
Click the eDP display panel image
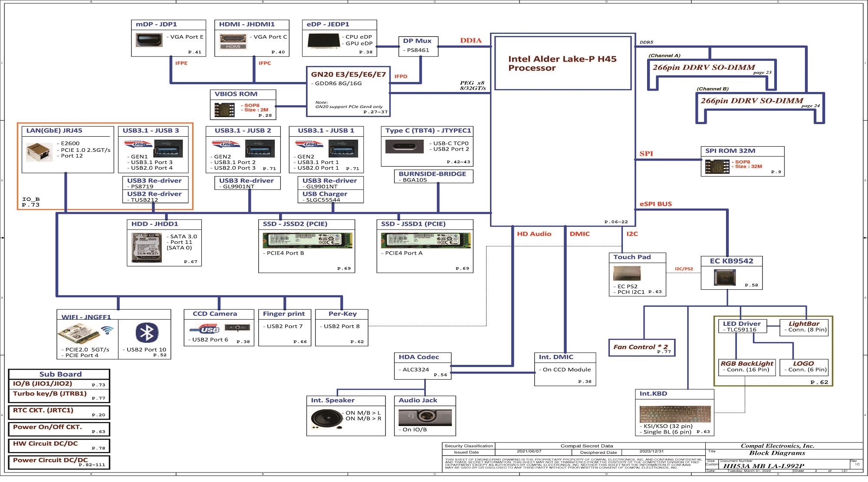pyautogui.click(x=324, y=41)
